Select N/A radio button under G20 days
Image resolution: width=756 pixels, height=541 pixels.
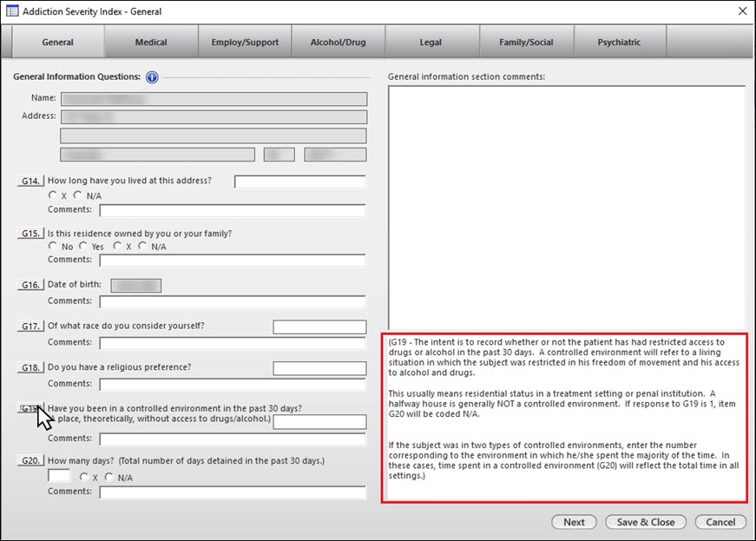click(x=109, y=478)
